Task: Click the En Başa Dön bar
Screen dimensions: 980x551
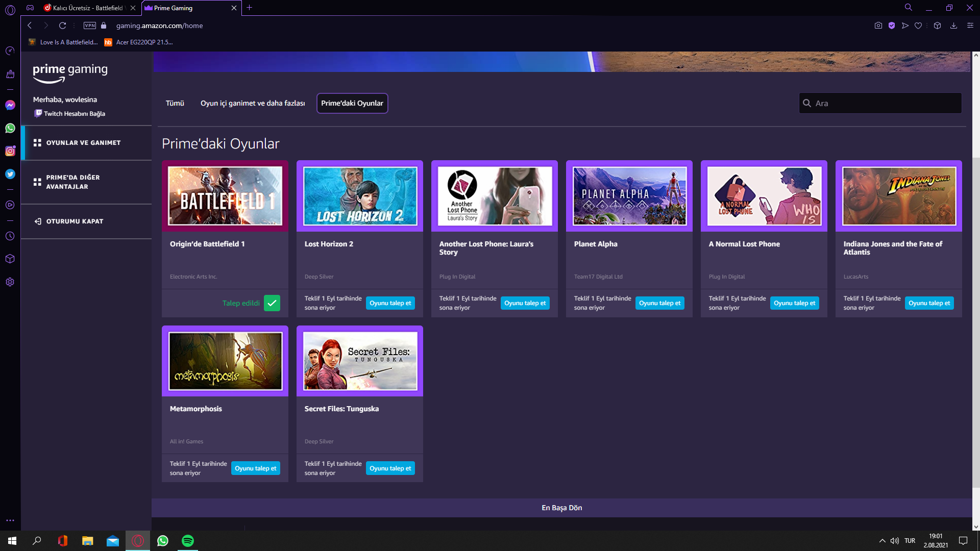Action: click(561, 508)
